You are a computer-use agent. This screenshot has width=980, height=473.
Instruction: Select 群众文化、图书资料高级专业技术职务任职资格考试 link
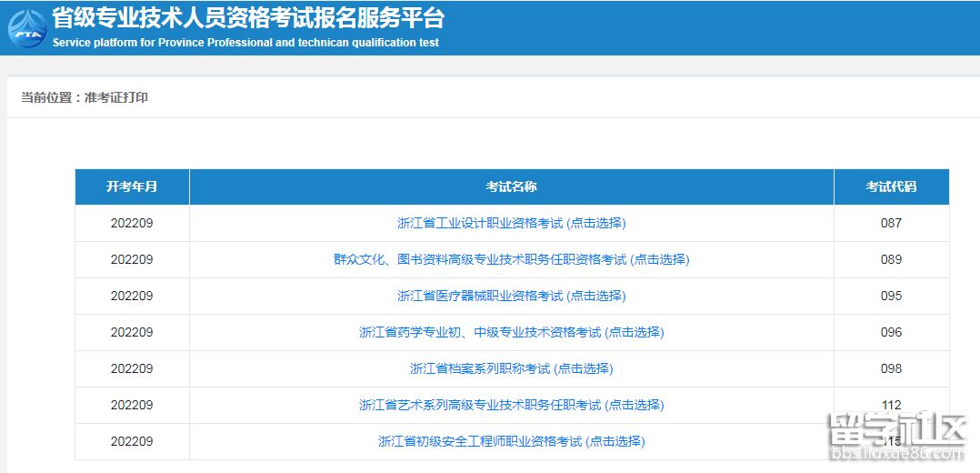point(511,259)
